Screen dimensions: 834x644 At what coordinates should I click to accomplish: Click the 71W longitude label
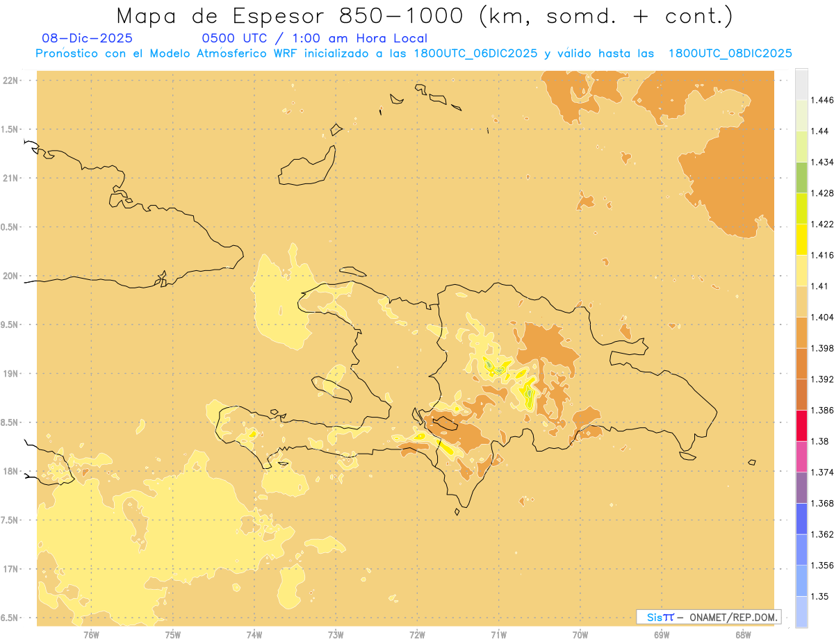498,634
